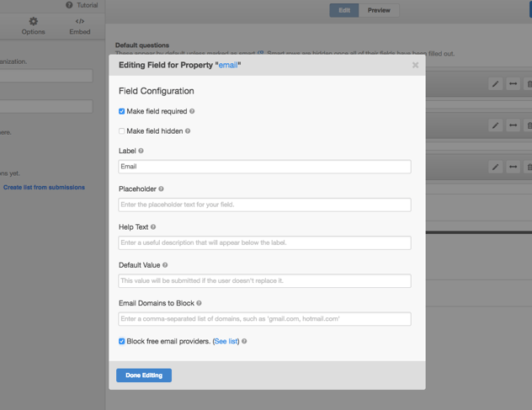Click the Tutorial help icon
532x410 pixels.
pyautogui.click(x=69, y=5)
